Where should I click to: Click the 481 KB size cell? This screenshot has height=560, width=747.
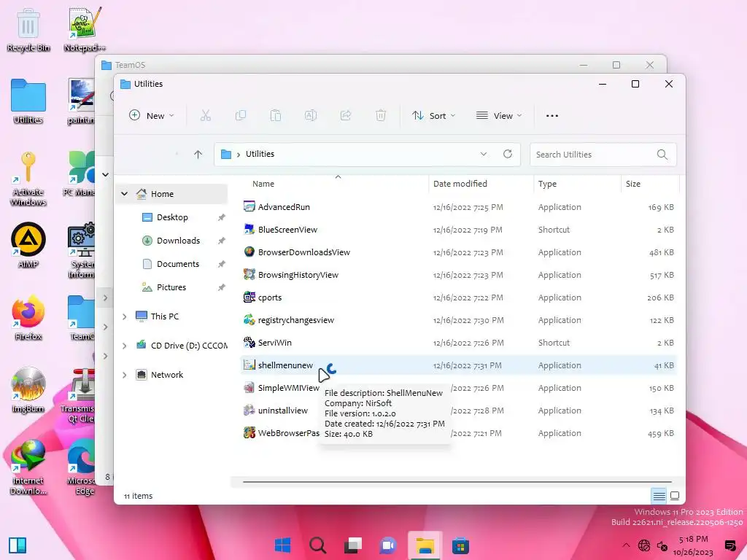(661, 252)
